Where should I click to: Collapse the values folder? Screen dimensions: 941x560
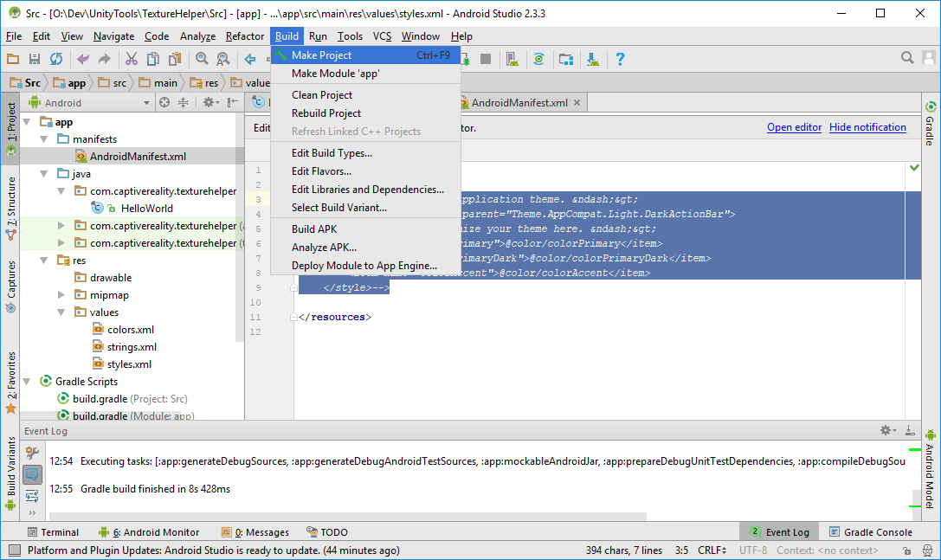tap(61, 312)
